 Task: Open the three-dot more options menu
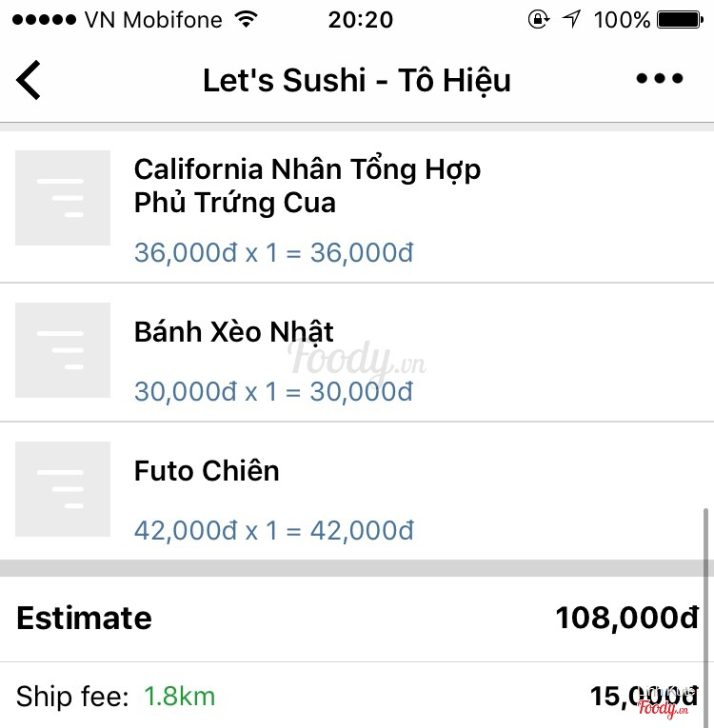pyautogui.click(x=660, y=79)
